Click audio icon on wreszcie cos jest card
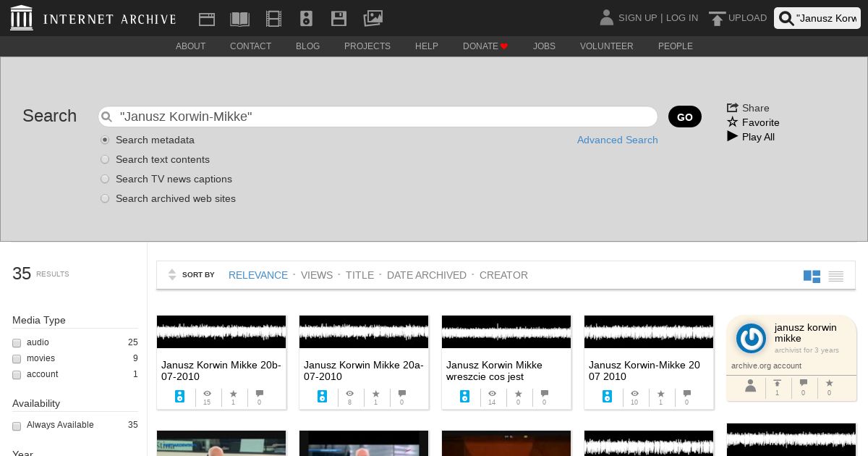Screen dimensions: 868x456 point(465,397)
